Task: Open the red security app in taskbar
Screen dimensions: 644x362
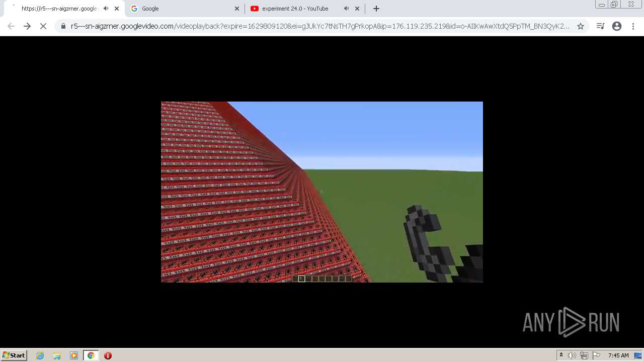Action: pyautogui.click(x=108, y=355)
